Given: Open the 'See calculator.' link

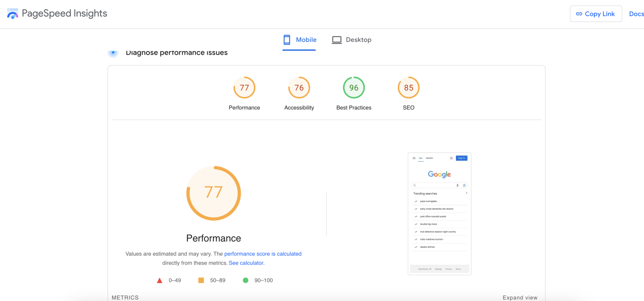Looking at the screenshot, I should (246, 263).
